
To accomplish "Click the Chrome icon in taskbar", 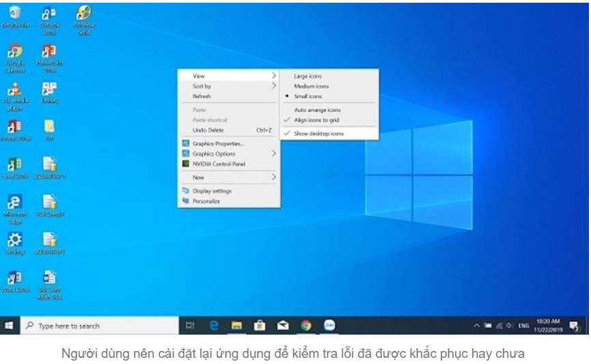I will 306,326.
